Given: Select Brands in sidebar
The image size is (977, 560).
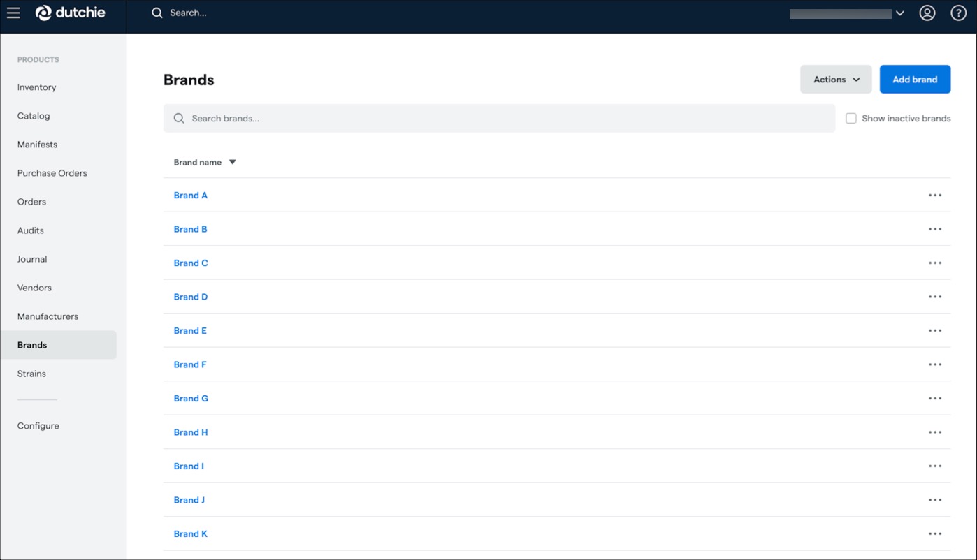Looking at the screenshot, I should [59, 345].
